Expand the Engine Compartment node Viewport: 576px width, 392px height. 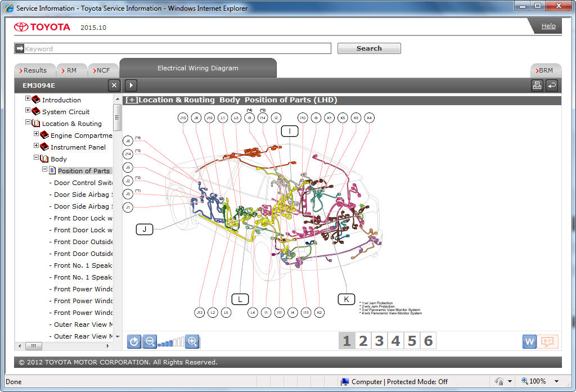point(36,134)
